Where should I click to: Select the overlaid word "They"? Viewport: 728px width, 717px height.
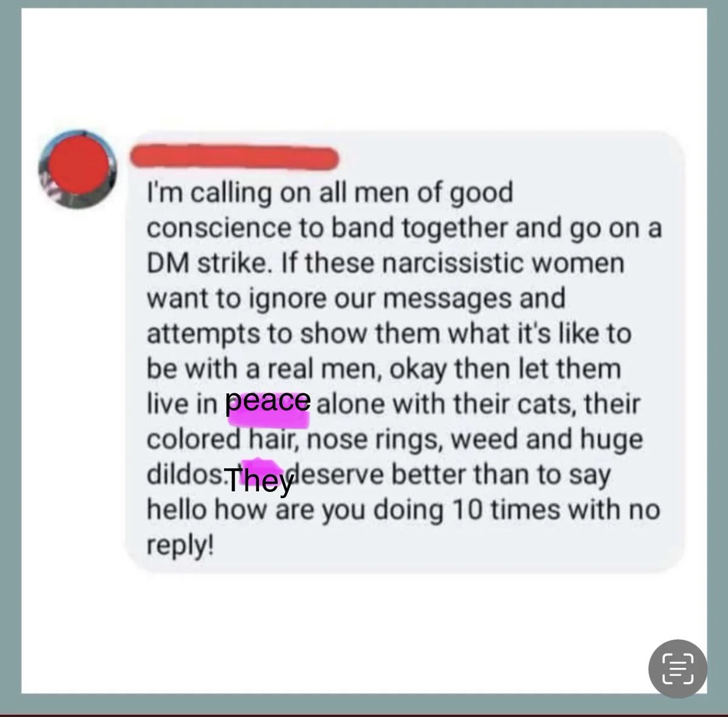[260, 482]
